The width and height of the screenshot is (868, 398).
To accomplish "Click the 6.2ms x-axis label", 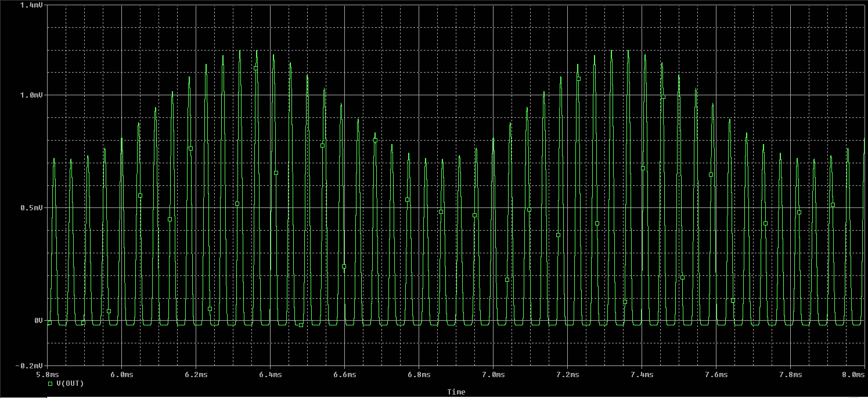I will (x=196, y=375).
